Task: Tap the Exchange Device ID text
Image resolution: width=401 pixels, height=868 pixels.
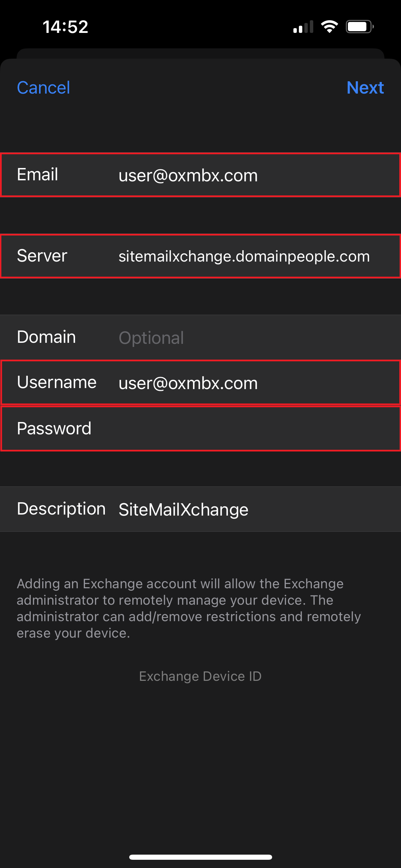Action: tap(200, 676)
